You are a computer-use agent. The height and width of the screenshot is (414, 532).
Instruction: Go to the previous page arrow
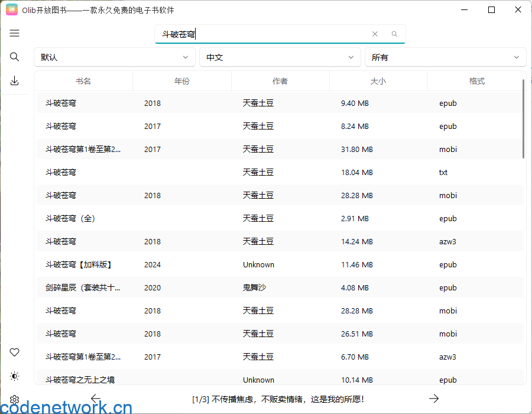pos(96,399)
